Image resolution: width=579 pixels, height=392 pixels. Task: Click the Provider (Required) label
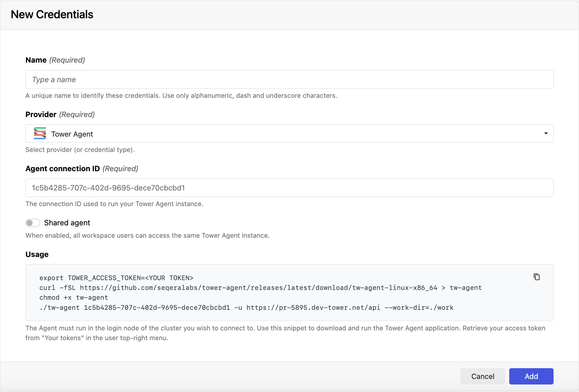tap(60, 114)
